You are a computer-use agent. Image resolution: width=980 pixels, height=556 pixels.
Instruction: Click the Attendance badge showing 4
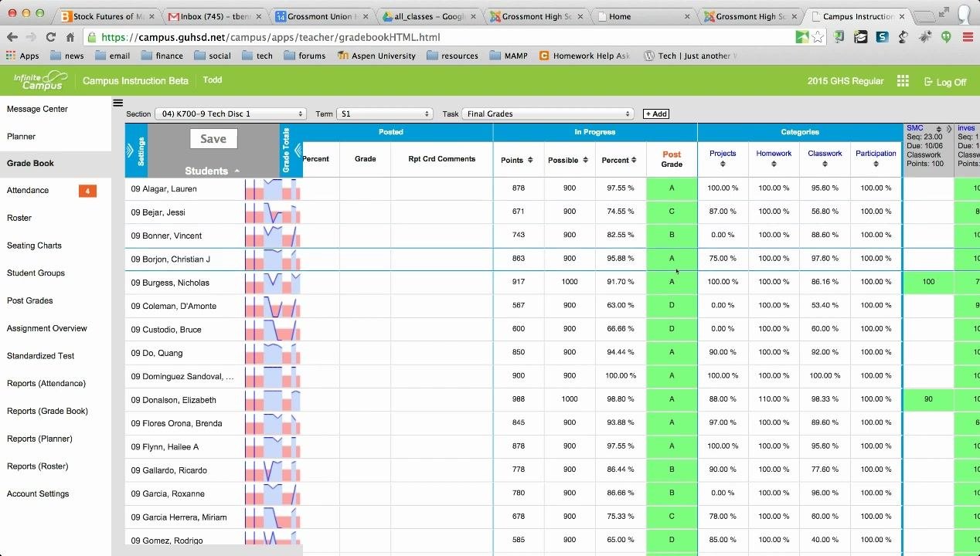87,191
